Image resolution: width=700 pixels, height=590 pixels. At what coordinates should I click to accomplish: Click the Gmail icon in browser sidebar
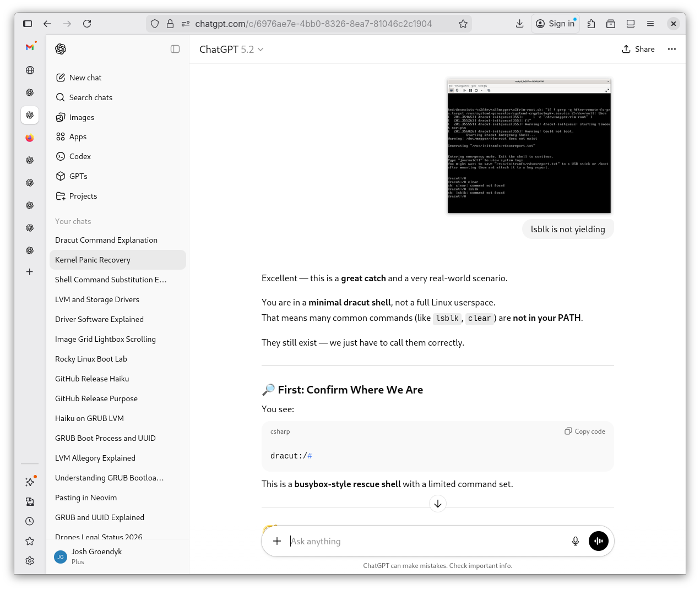[30, 47]
